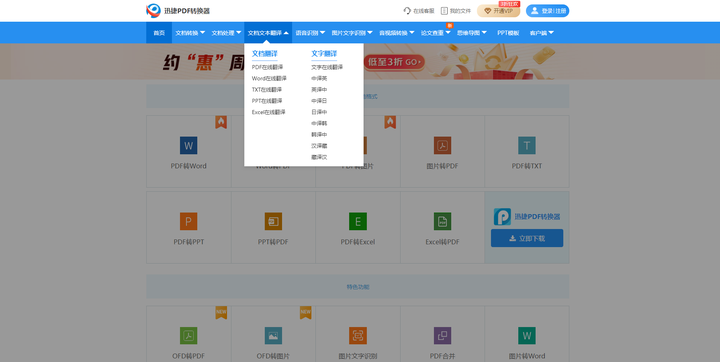
Task: Select Excel在线翻译 from the menu
Action: tap(269, 112)
